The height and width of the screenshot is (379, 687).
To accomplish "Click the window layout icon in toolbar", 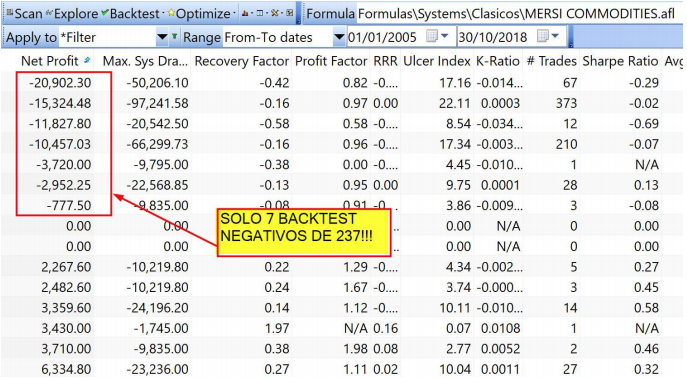I will pyautogui.click(x=260, y=13).
